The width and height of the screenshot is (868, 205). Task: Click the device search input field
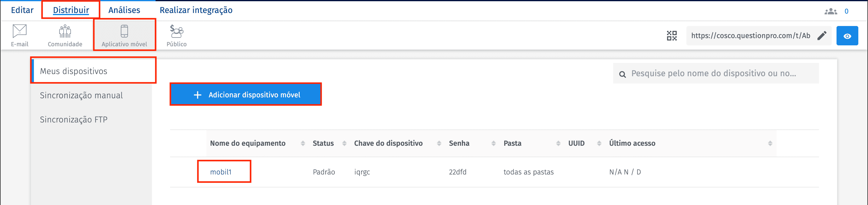pos(708,73)
